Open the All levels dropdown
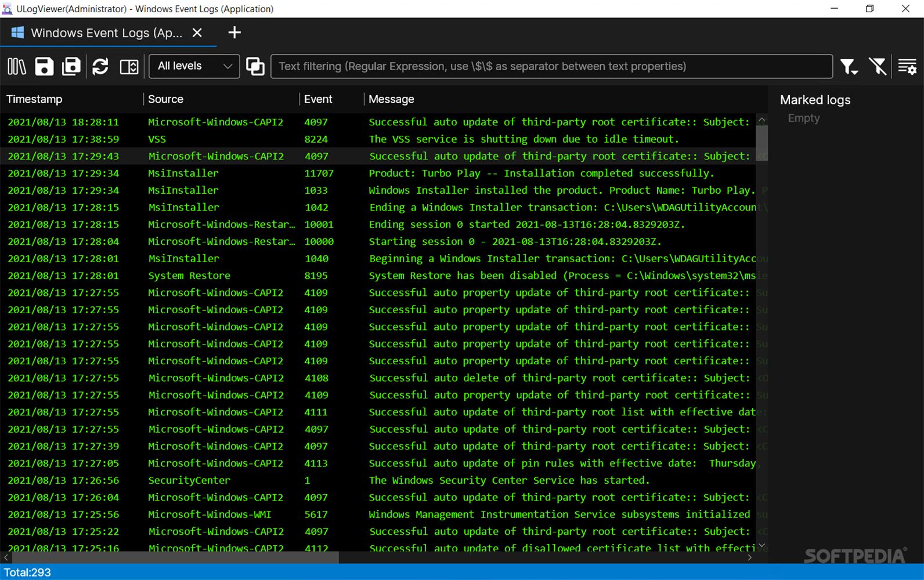Image resolution: width=924 pixels, height=580 pixels. click(194, 66)
